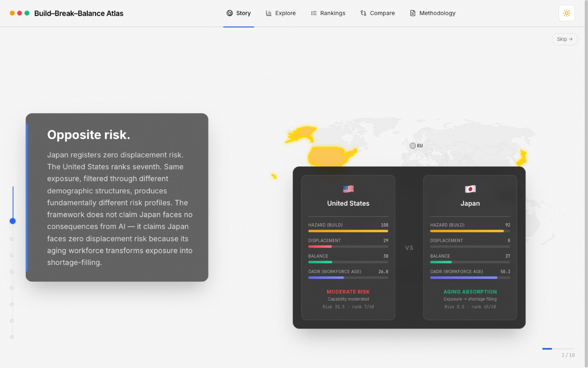The height and width of the screenshot is (368, 588).
Task: Click the EU marker on the map
Action: click(x=413, y=146)
